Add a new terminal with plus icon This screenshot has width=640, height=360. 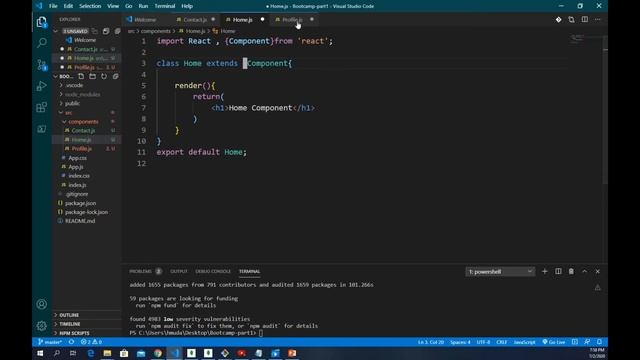(x=544, y=271)
